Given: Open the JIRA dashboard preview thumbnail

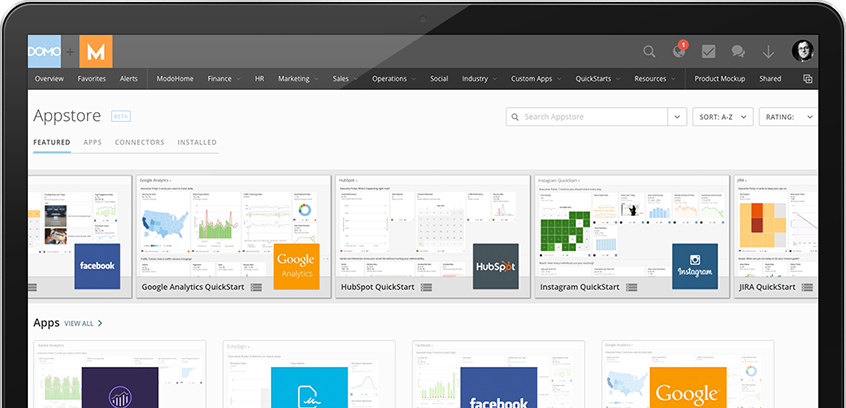Looking at the screenshot, I should [x=776, y=226].
